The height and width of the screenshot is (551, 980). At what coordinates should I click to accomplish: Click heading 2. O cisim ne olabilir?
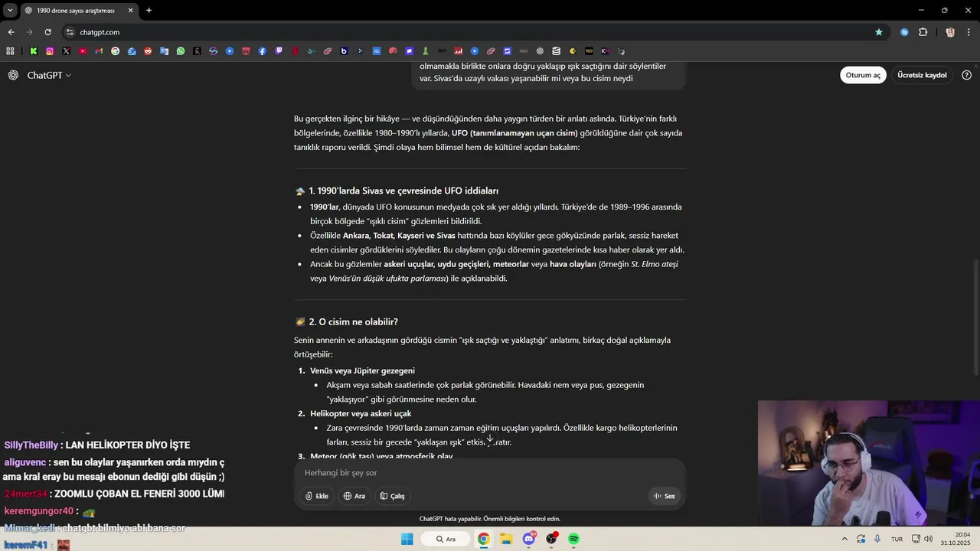pyautogui.click(x=353, y=321)
